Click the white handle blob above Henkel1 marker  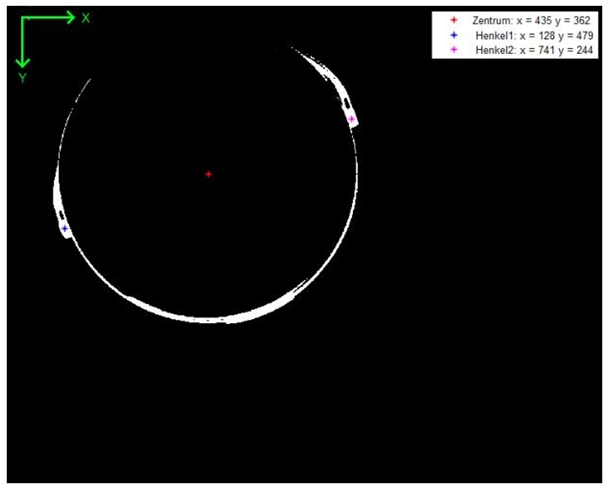pos(57,192)
